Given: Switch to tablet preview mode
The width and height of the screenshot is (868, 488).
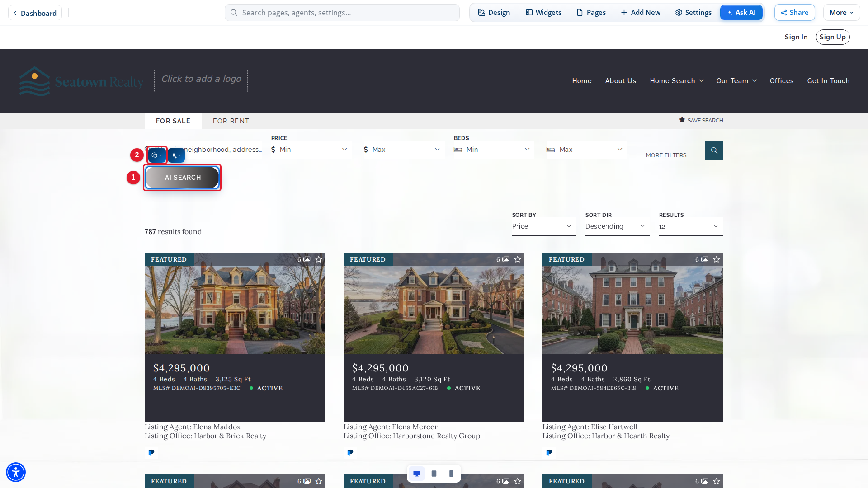Looking at the screenshot, I should 434,474.
